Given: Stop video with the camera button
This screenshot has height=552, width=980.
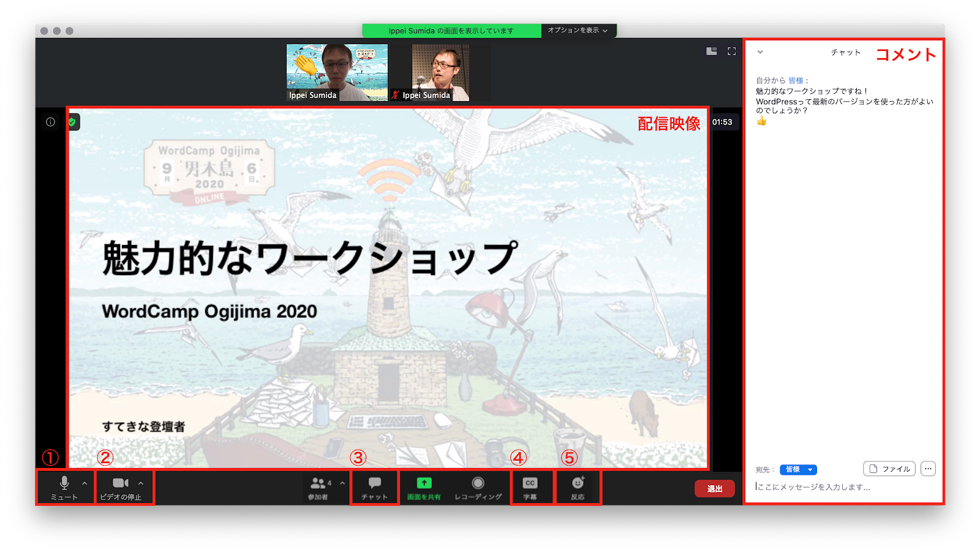Looking at the screenshot, I should click(x=121, y=488).
